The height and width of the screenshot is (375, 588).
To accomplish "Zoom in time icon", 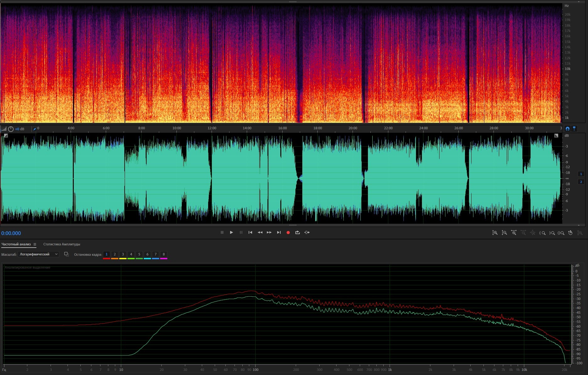I will (x=514, y=233).
